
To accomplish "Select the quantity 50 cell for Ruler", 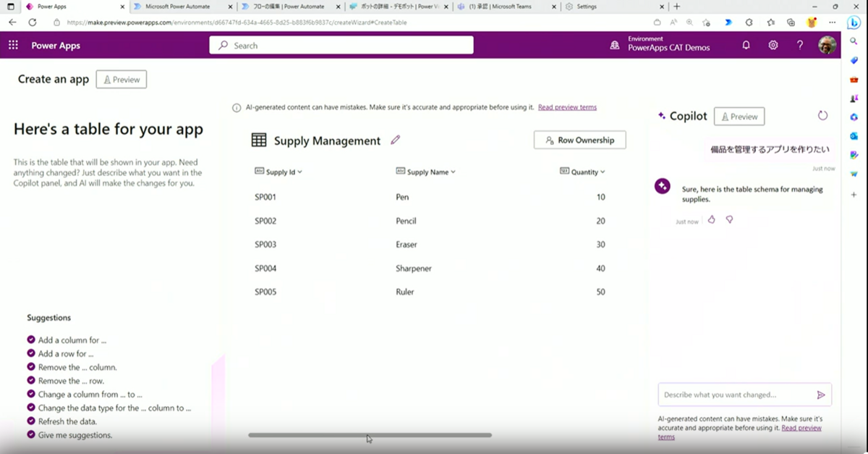I will click(x=600, y=293).
